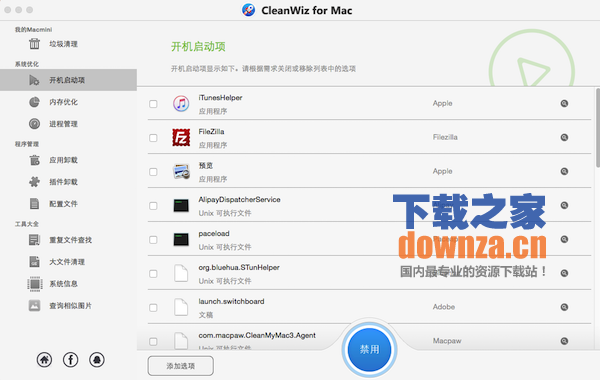600x380 pixels.
Task: Click the 添加选项 add option button
Action: point(181,366)
